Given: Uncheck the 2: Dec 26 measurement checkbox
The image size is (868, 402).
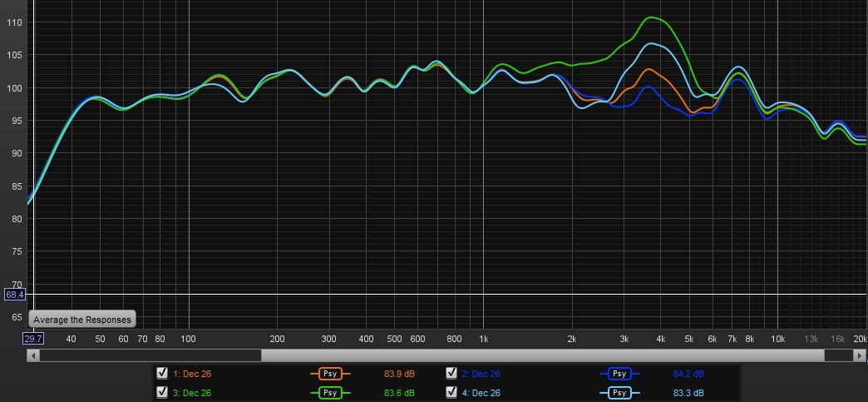Looking at the screenshot, I should point(451,373).
